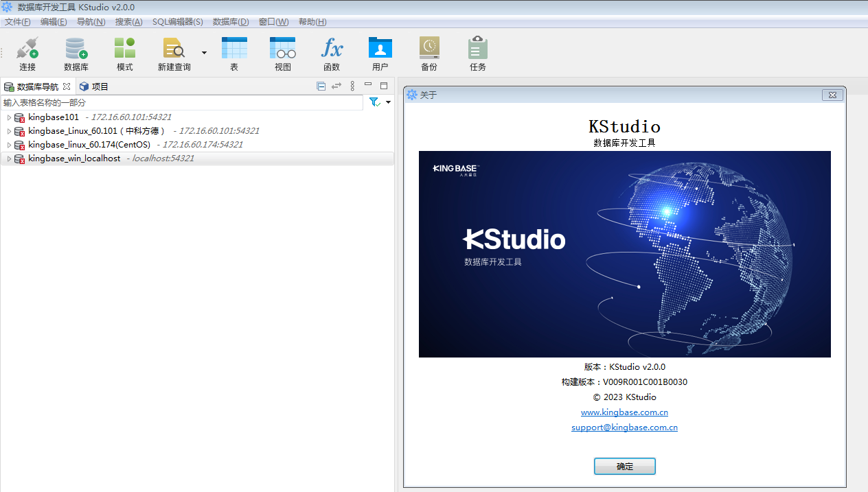Open the 模式 (Schema) toolbar icon
Viewport: 868px width, 492px height.
point(124,49)
